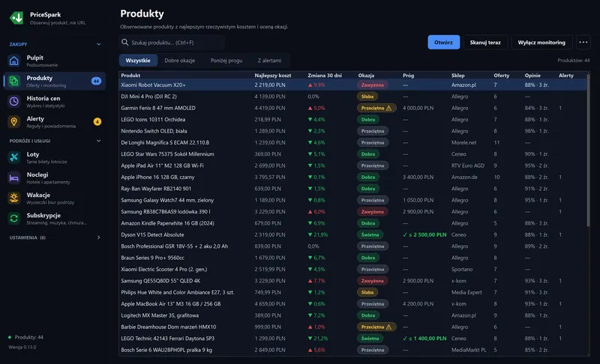This screenshot has width=600, height=364.
Task: Open the three-dot more options menu
Action: click(x=583, y=42)
